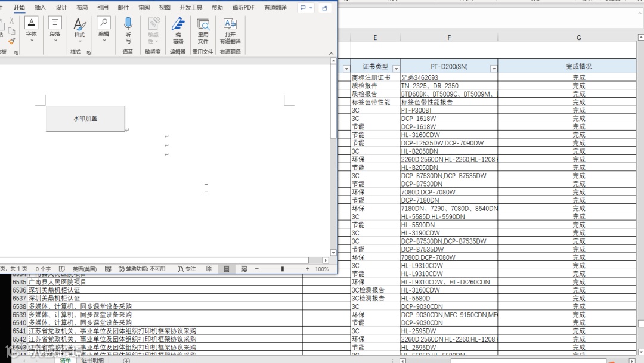Click the 0 个字 word count
Viewport: 644px width, 363px height.
(43, 269)
